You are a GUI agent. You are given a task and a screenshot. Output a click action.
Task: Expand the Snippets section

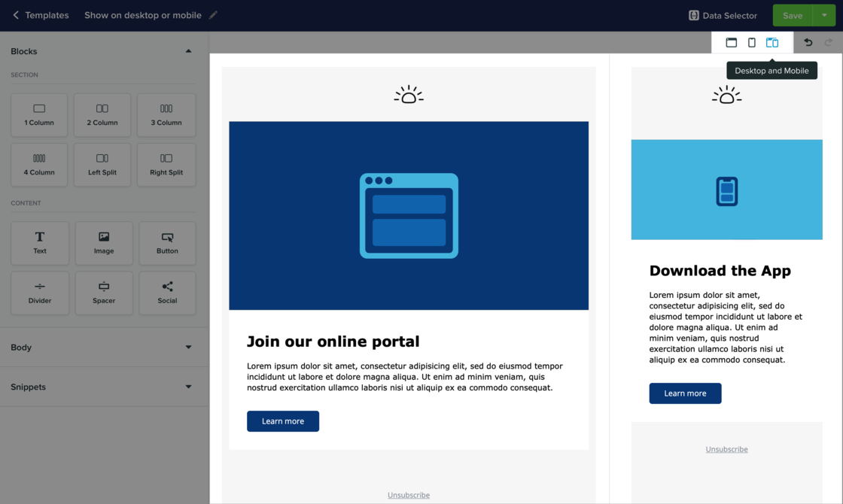[188, 387]
